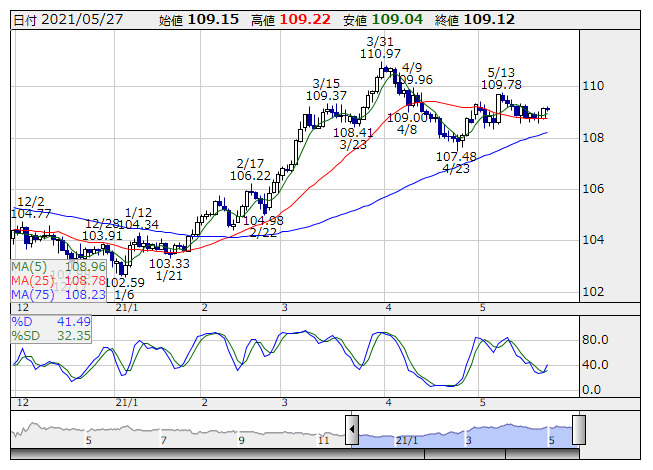The width and height of the screenshot is (653, 470).
Task: Click the 始値 109.15 opening value
Action: coord(199,19)
